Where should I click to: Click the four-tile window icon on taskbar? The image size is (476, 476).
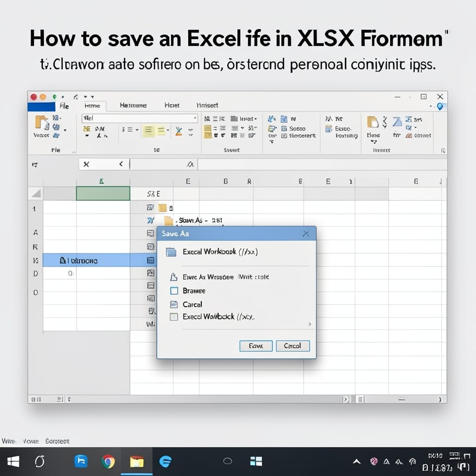point(256,462)
